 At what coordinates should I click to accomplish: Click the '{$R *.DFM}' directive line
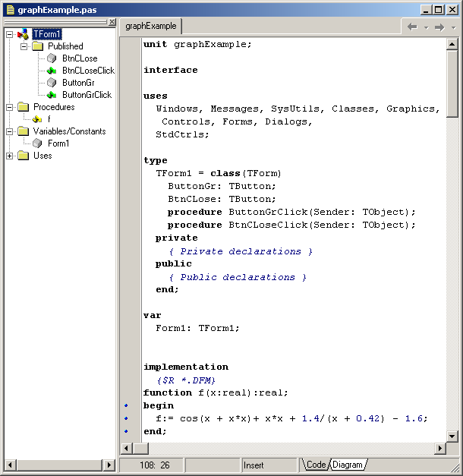[x=186, y=380]
